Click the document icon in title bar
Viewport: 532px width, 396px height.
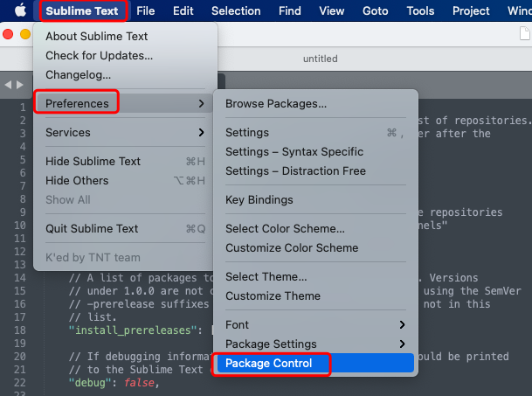point(524,33)
